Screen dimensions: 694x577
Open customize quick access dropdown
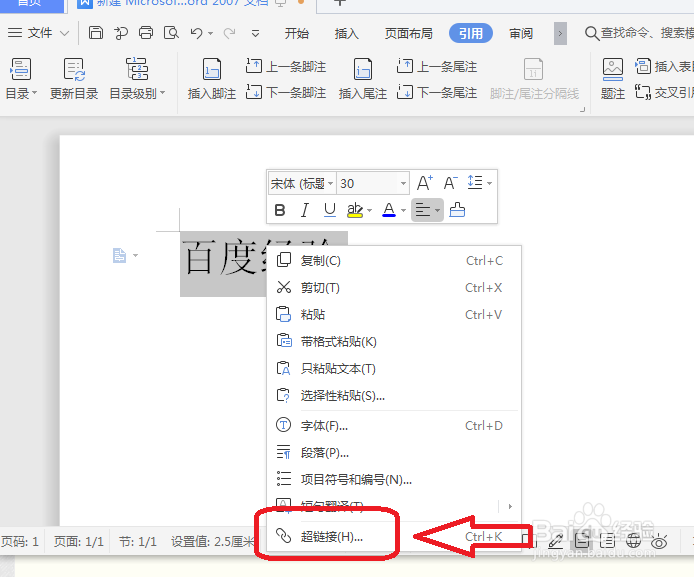(x=255, y=33)
